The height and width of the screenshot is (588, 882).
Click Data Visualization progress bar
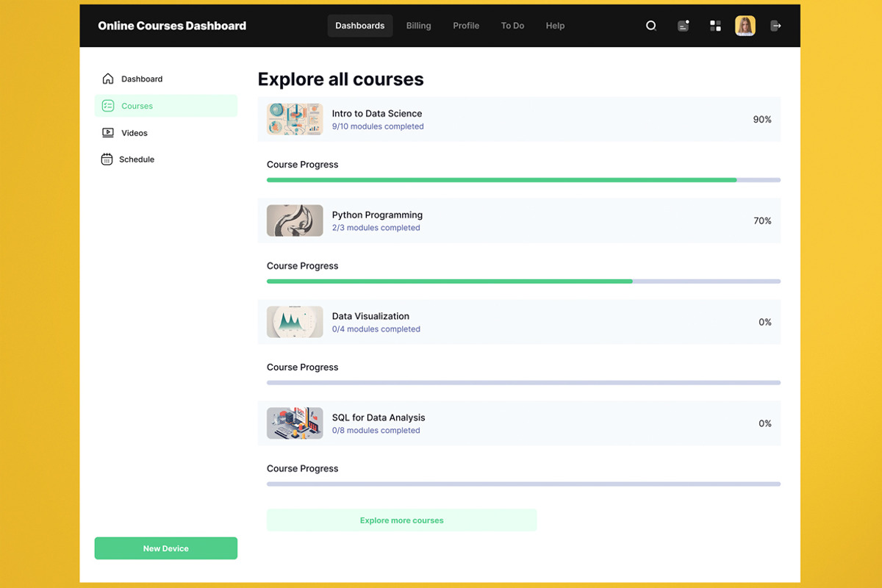(x=523, y=383)
